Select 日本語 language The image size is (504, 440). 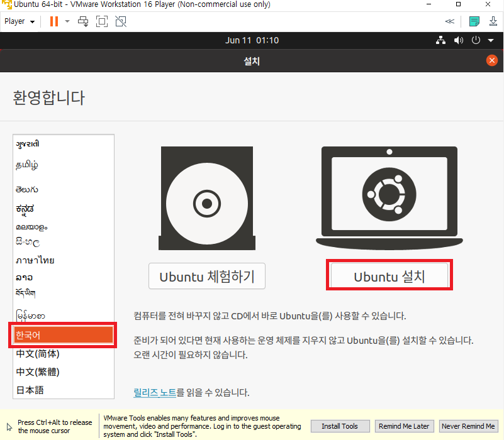[x=64, y=390]
